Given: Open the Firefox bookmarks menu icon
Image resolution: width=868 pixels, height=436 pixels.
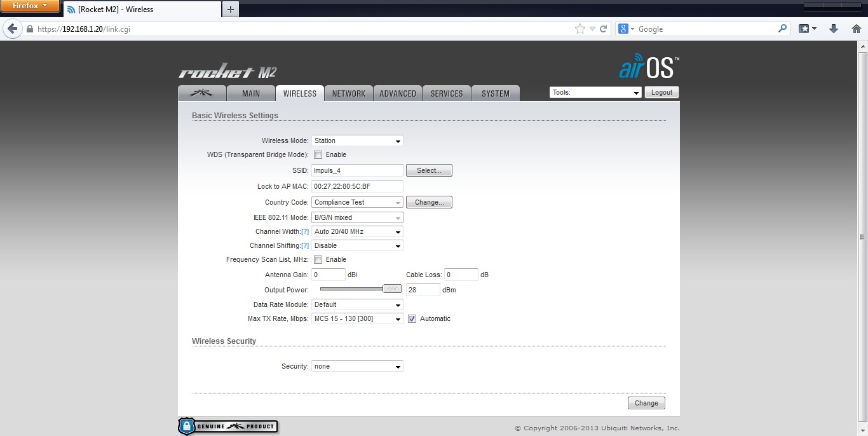Looking at the screenshot, I should point(807,29).
